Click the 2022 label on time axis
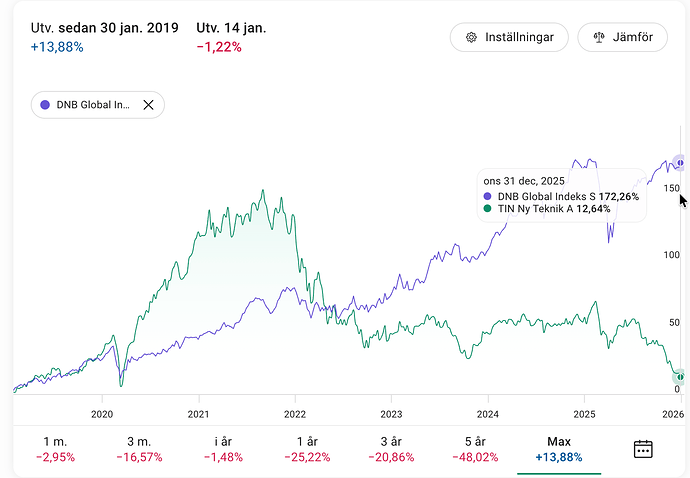690x478 pixels. [x=295, y=413]
